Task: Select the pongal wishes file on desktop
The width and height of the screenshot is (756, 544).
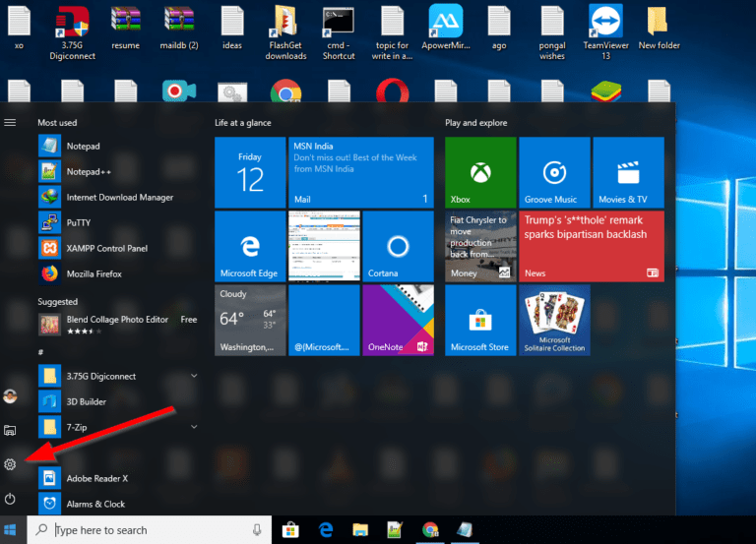Action: point(552,32)
